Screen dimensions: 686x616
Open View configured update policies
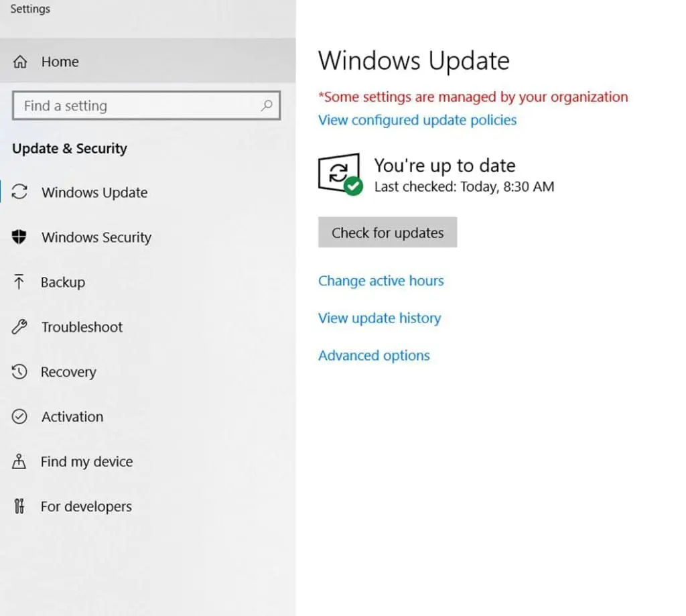coord(417,120)
